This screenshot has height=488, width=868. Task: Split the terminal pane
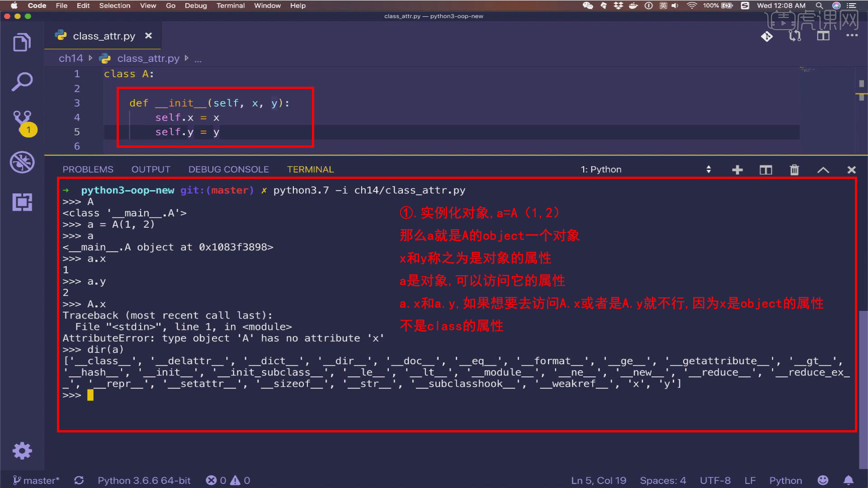(x=766, y=169)
